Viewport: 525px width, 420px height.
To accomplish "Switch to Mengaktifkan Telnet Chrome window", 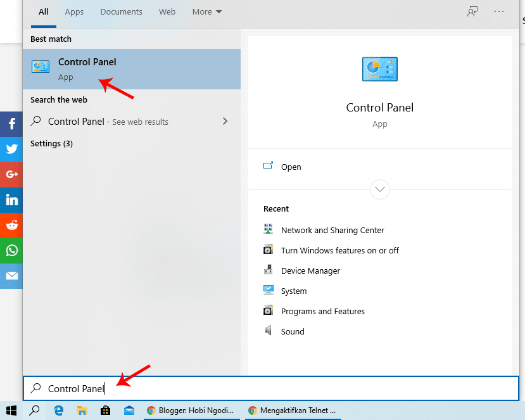I will (x=293, y=410).
